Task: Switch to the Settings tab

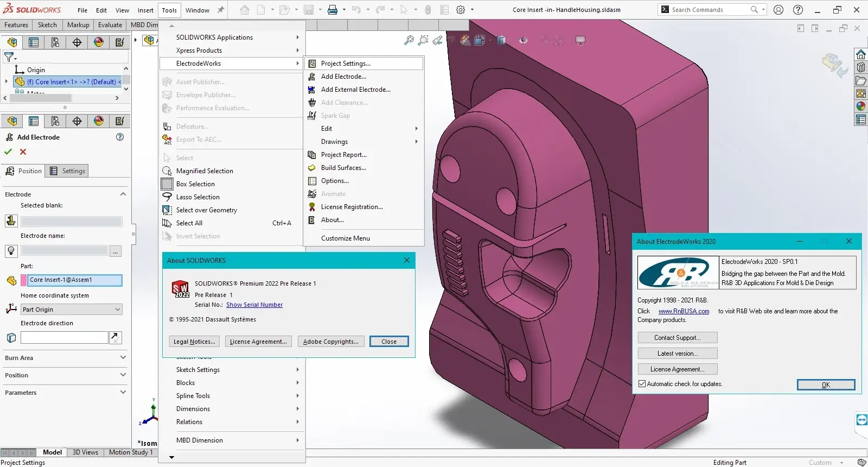Action: click(68, 171)
